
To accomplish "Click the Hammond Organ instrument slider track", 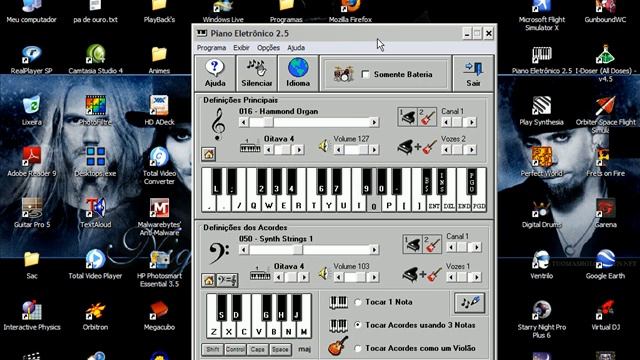I will pyautogui.click(x=309, y=122).
